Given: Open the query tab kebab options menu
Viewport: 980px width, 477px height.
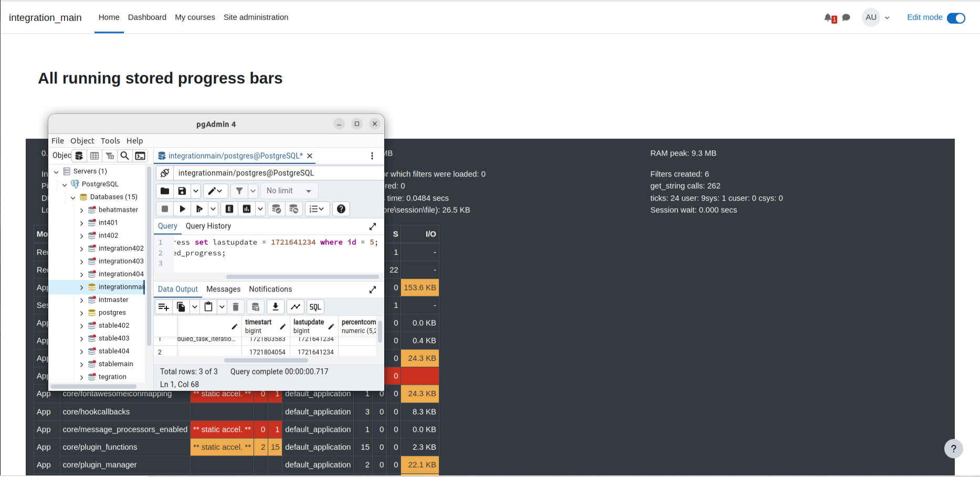Looking at the screenshot, I should click(372, 155).
